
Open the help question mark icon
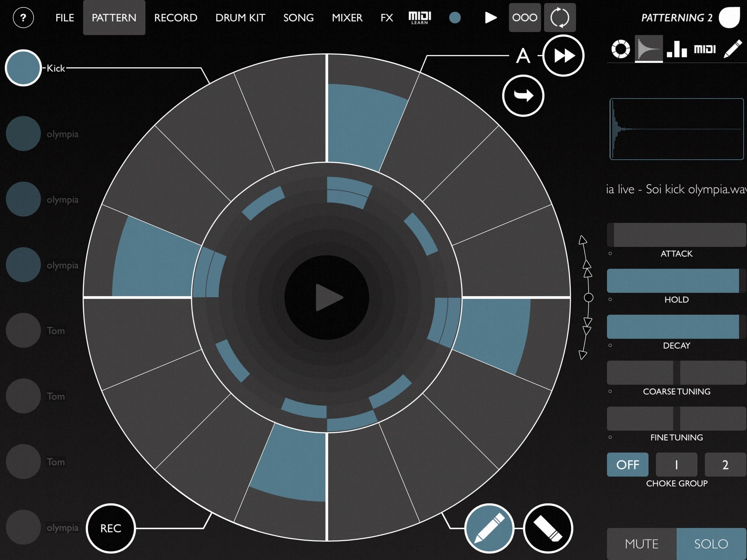tap(23, 18)
